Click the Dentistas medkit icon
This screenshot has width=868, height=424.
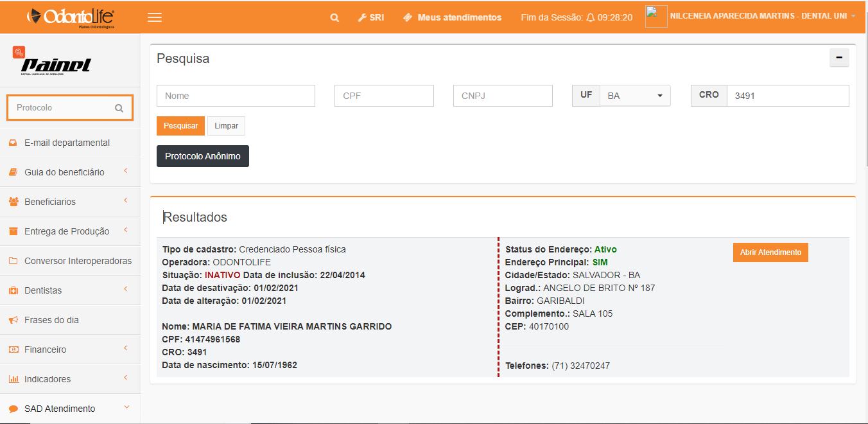13,290
